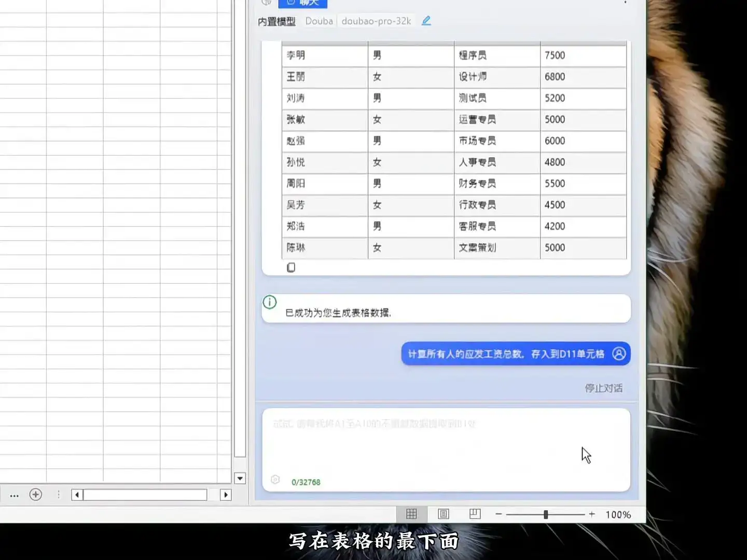This screenshot has height=560, width=747.
Task: Click the globe icon left of the 聊天 tab
Action: click(x=266, y=3)
